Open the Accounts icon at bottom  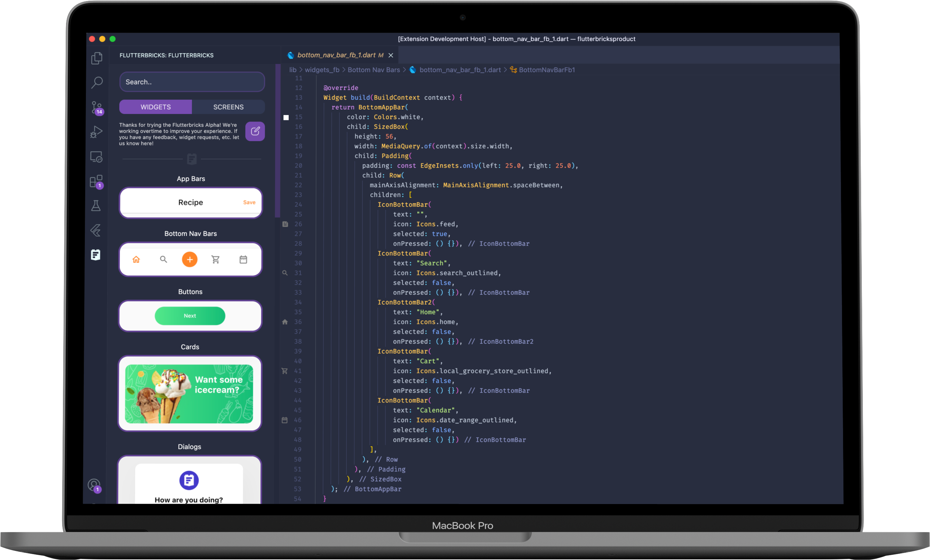point(94,485)
